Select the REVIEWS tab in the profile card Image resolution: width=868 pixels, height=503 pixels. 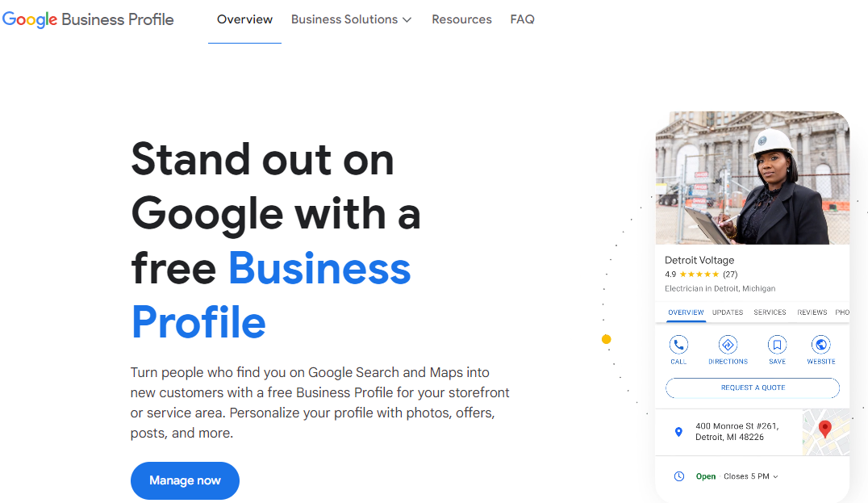[812, 312]
